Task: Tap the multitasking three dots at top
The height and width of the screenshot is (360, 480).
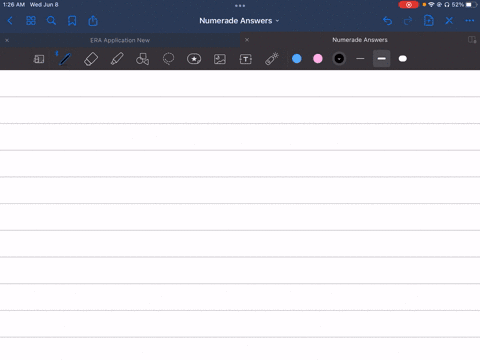Action: pos(240,5)
